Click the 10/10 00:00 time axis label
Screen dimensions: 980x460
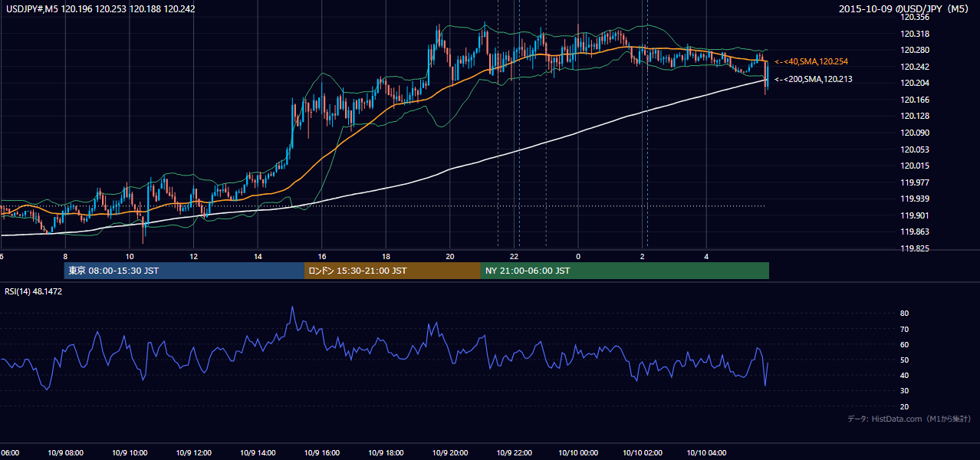(x=579, y=453)
